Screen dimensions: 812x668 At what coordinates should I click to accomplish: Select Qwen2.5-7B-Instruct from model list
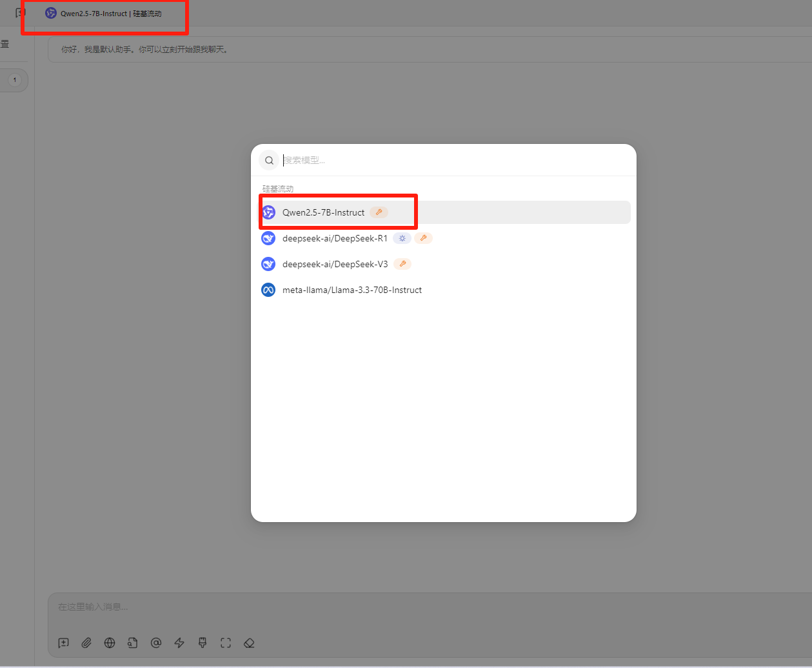pos(323,212)
